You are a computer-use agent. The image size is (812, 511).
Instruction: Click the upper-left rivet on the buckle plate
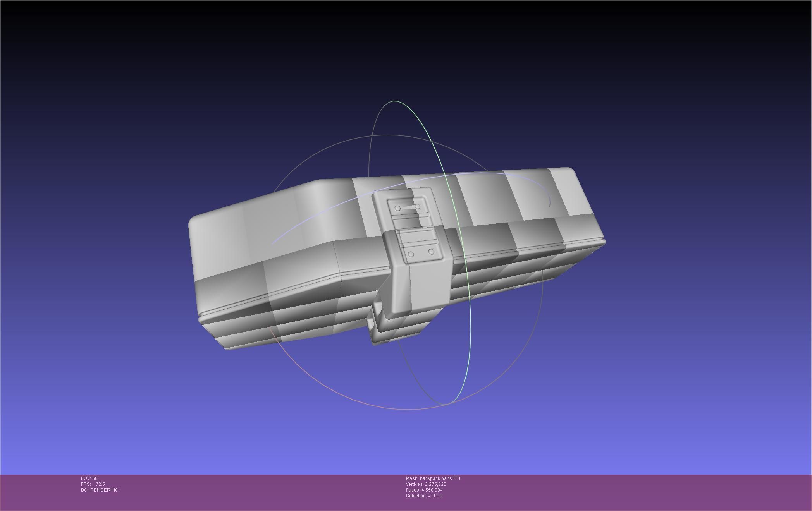[397, 208]
